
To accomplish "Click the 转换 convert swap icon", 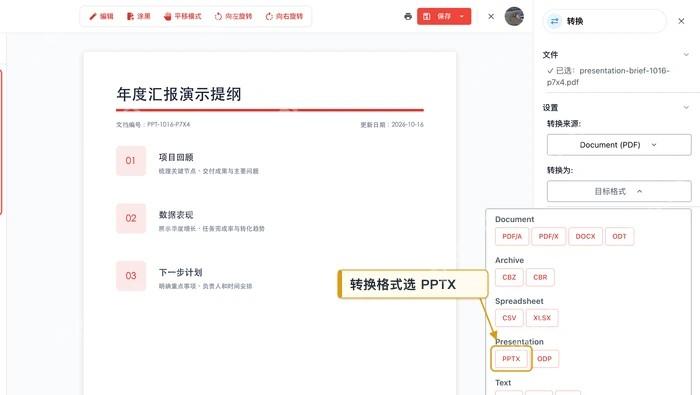I will coord(554,21).
